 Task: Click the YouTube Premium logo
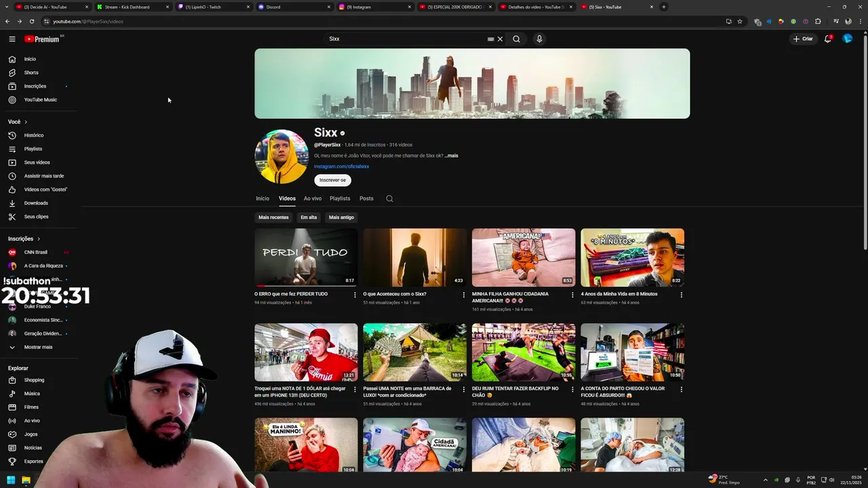[43, 39]
